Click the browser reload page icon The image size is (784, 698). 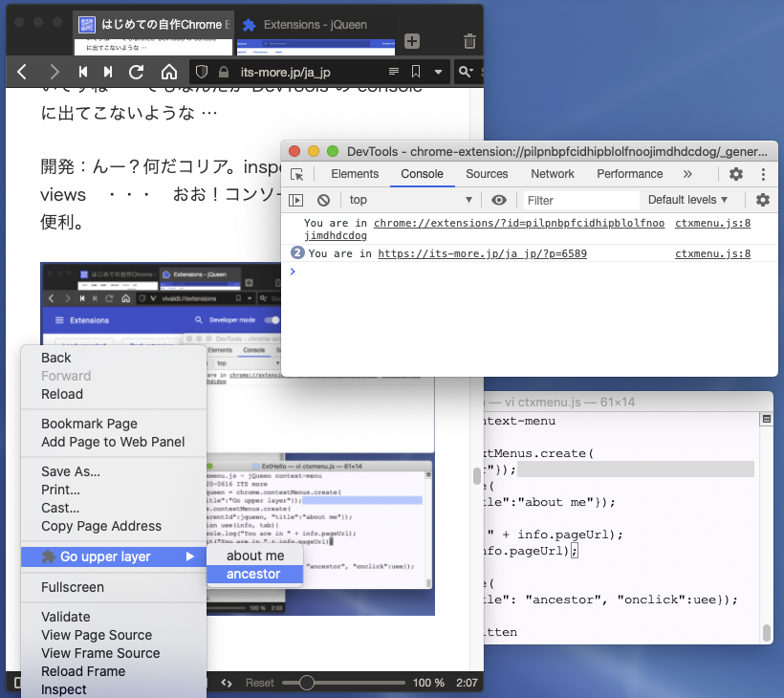(x=137, y=72)
